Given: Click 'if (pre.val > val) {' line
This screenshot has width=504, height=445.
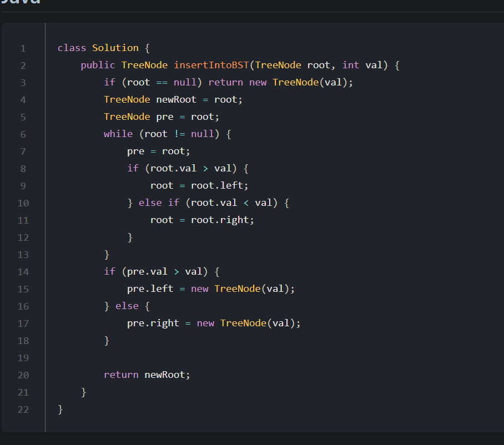Looking at the screenshot, I should (162, 272).
